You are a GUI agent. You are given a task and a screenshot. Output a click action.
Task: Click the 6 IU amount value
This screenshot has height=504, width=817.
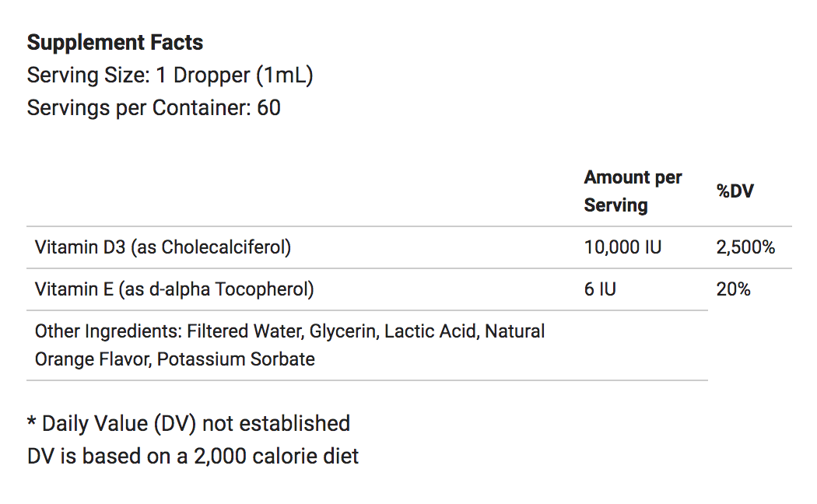pyautogui.click(x=600, y=289)
